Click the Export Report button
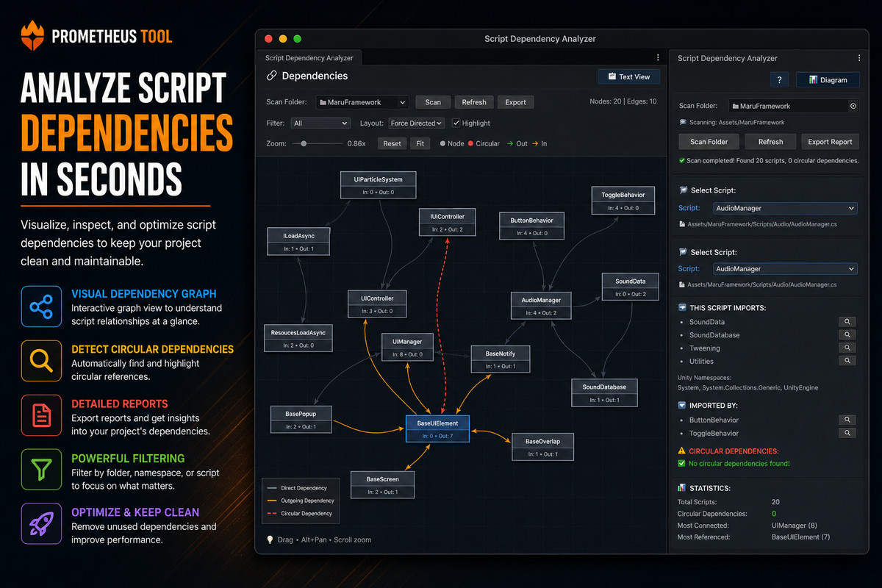The image size is (882, 588). 830,142
